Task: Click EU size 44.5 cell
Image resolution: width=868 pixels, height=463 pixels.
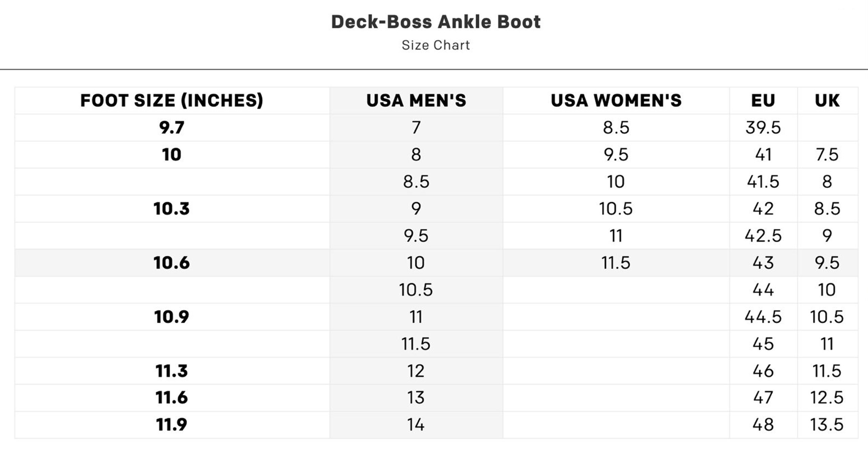Action: click(763, 317)
